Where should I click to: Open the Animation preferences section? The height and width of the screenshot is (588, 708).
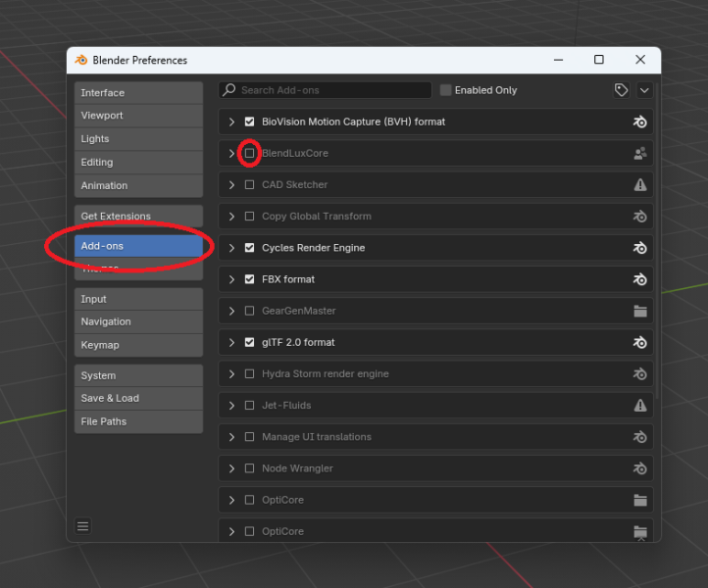(x=138, y=185)
